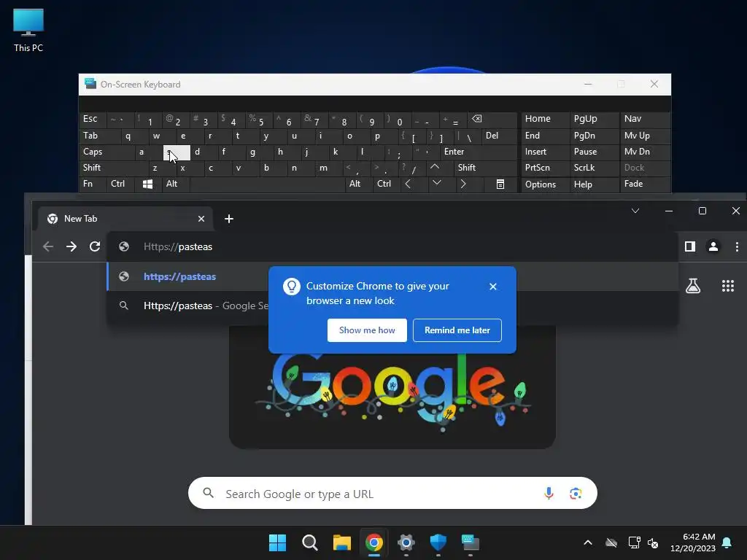Open Settings gear in taskbar
The image size is (747, 560).
point(406,542)
